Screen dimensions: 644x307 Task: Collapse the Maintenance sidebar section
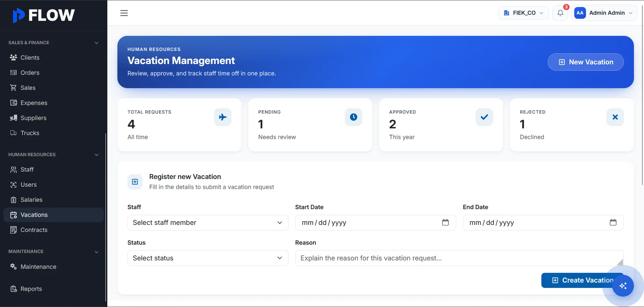click(x=97, y=252)
